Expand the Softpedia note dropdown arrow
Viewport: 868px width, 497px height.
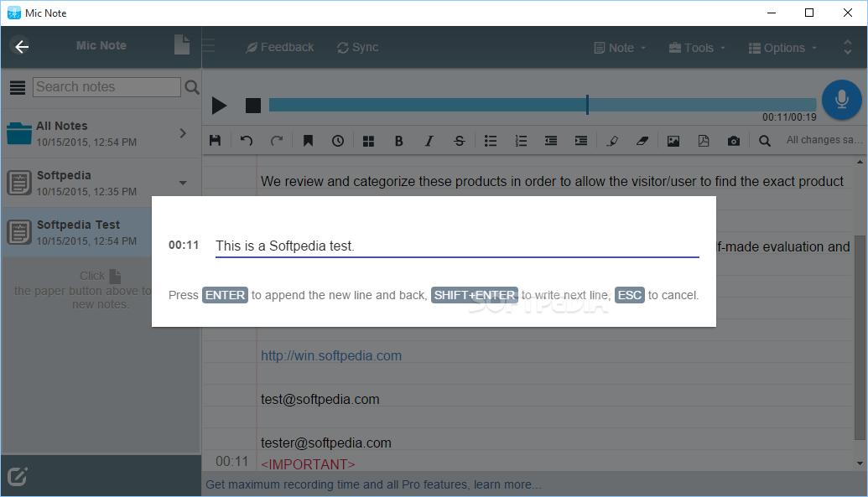click(x=183, y=184)
